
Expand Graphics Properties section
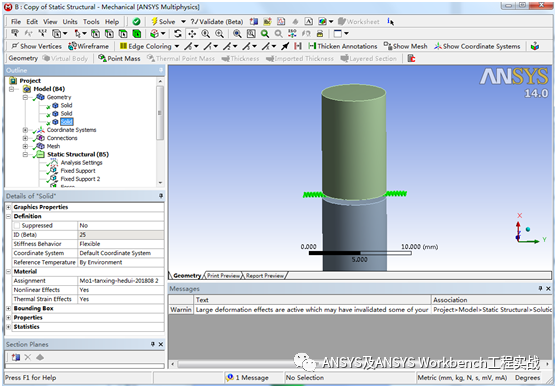9,207
